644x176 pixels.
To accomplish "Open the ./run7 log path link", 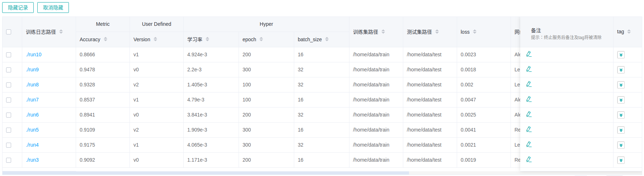I will pyautogui.click(x=32, y=100).
